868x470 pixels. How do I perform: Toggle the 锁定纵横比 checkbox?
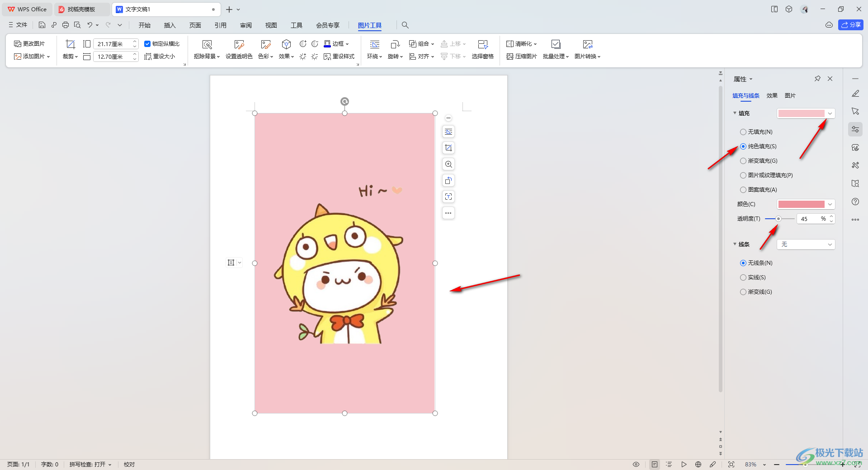pos(147,44)
